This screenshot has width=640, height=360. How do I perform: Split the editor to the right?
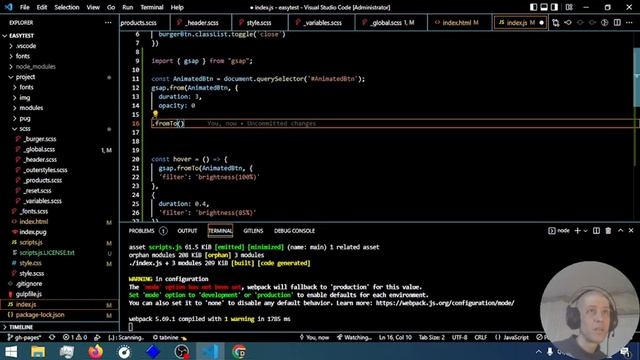click(x=617, y=23)
